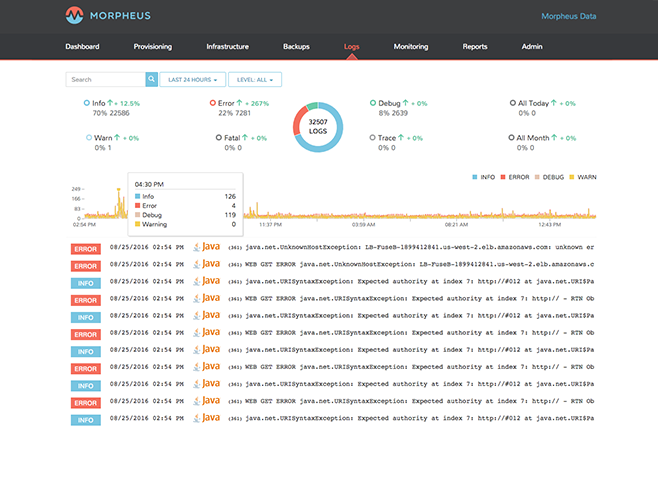Screen dimensions: 658x478
Task: Click the Warn up-arrow trend icon
Action: [x=117, y=138]
